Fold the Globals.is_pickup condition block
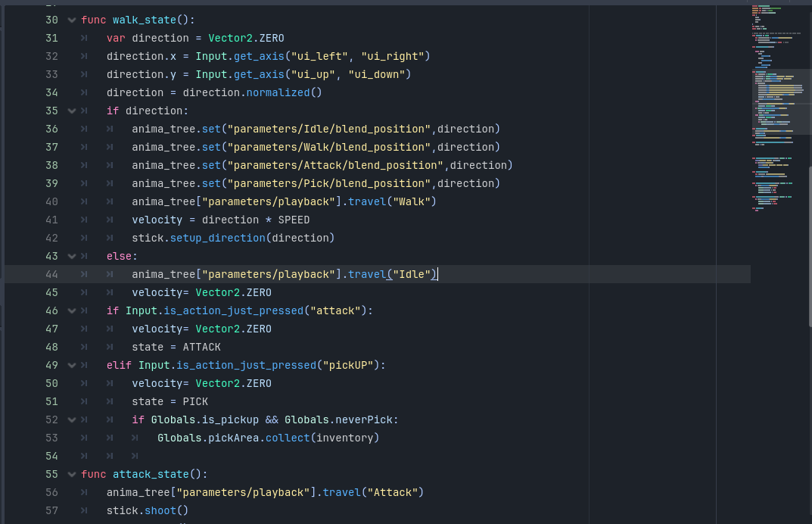The width and height of the screenshot is (812, 524). 72,420
